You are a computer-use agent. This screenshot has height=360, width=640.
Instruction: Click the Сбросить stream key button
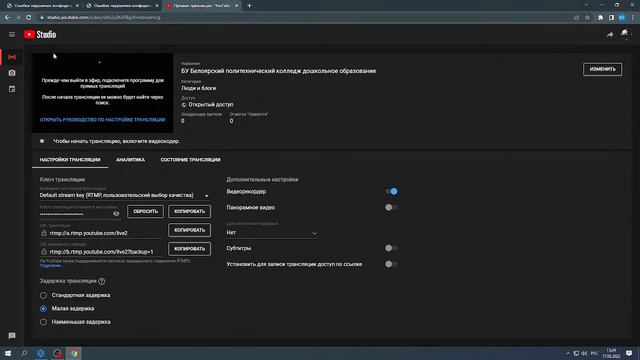145,211
